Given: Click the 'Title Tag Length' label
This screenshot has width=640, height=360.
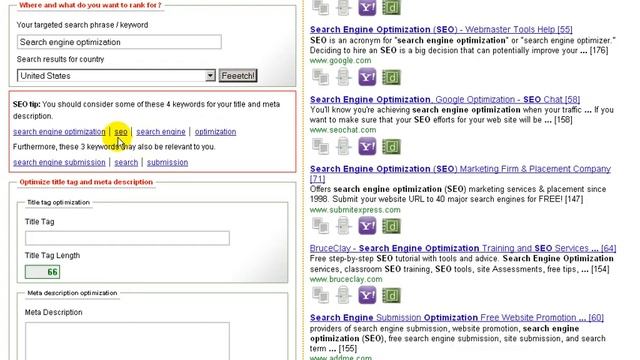Looking at the screenshot, I should coord(52,256).
